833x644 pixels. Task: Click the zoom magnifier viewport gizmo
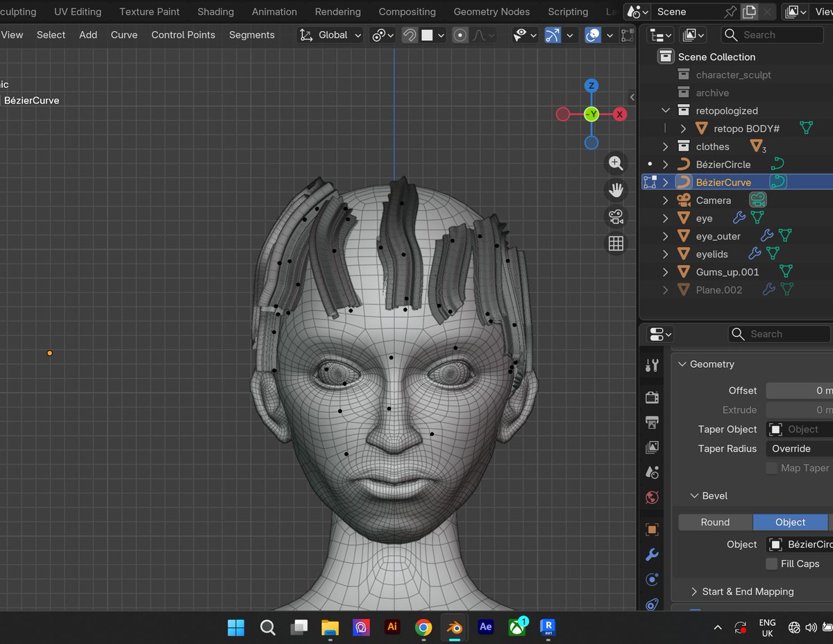(615, 164)
